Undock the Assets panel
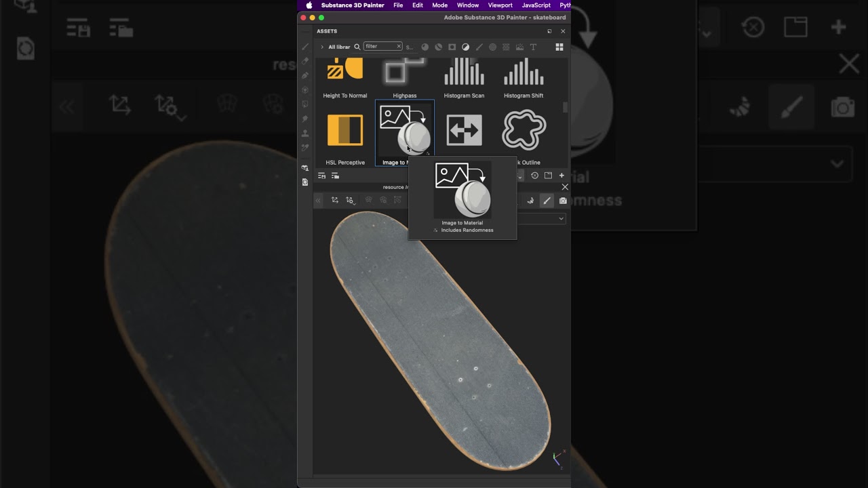Screen dimensions: 868x488 [x=549, y=31]
